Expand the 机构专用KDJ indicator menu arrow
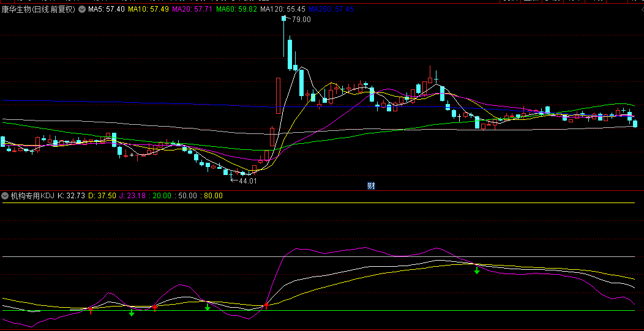The image size is (644, 331). pyautogui.click(x=5, y=196)
